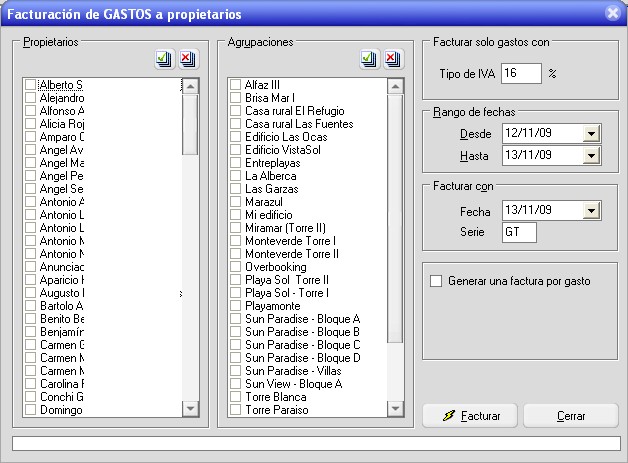Select the Torre Blanca entry

(x=276, y=397)
